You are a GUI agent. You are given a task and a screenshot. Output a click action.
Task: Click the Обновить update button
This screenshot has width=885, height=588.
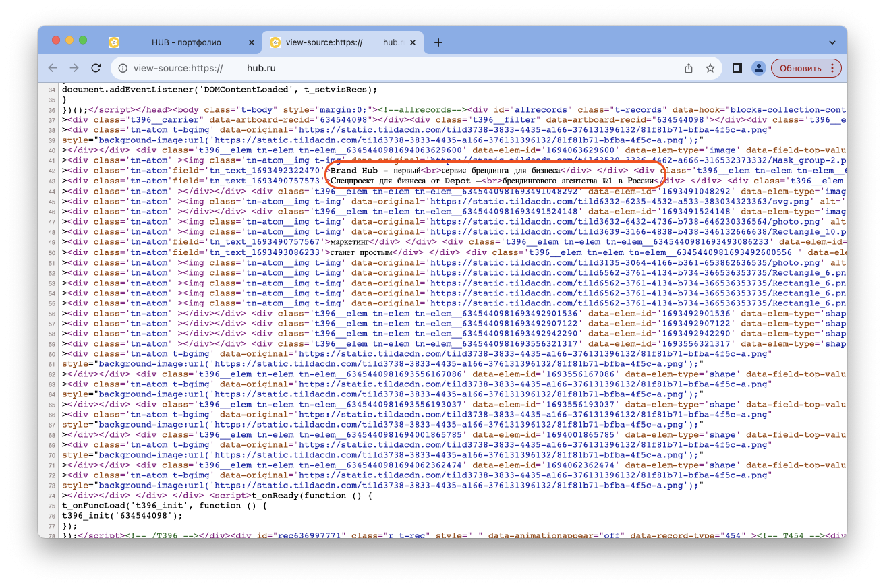point(800,68)
